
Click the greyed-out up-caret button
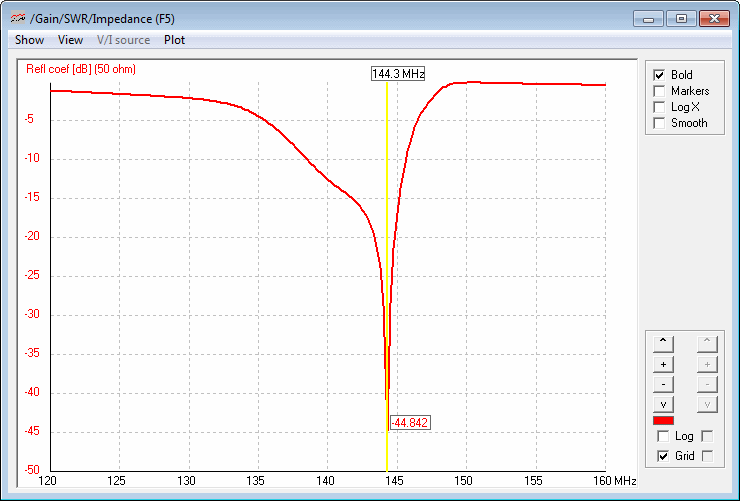[707, 344]
